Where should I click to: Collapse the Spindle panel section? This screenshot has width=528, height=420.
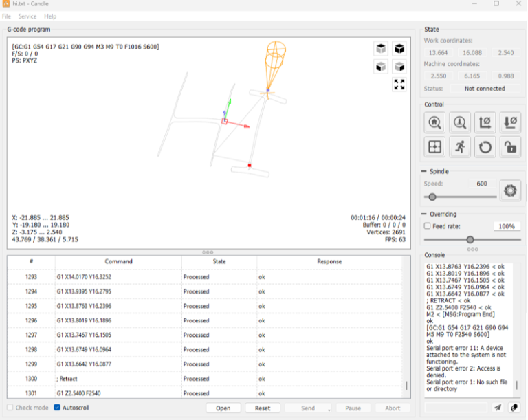click(x=423, y=171)
